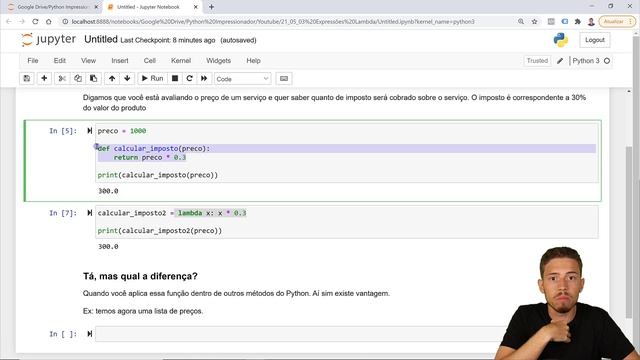Image resolution: width=640 pixels, height=360 pixels.
Task: Interrupt the kernel with stop icon
Action: coord(175,78)
